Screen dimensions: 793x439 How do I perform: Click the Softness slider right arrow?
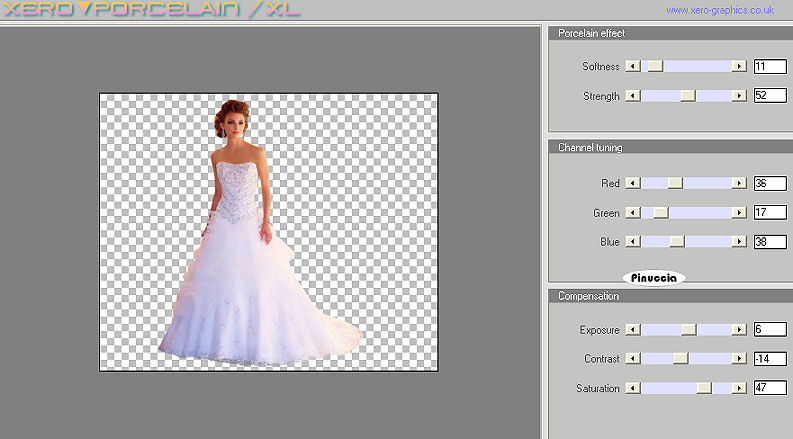(739, 66)
